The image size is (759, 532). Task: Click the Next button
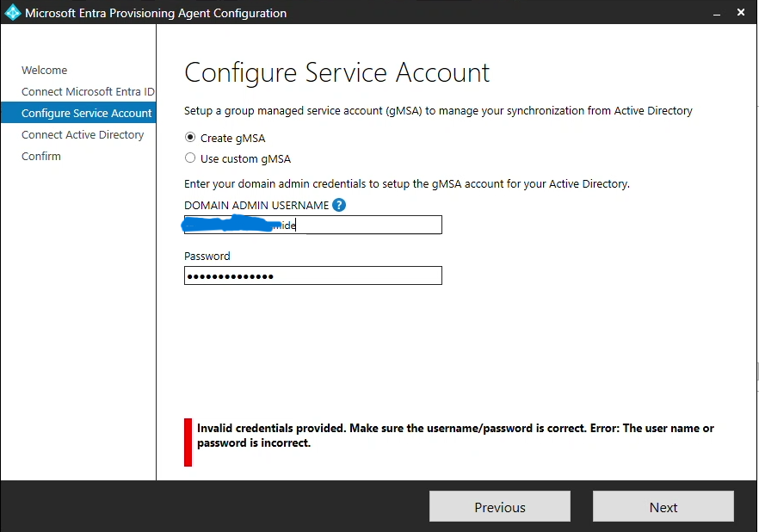tap(663, 506)
